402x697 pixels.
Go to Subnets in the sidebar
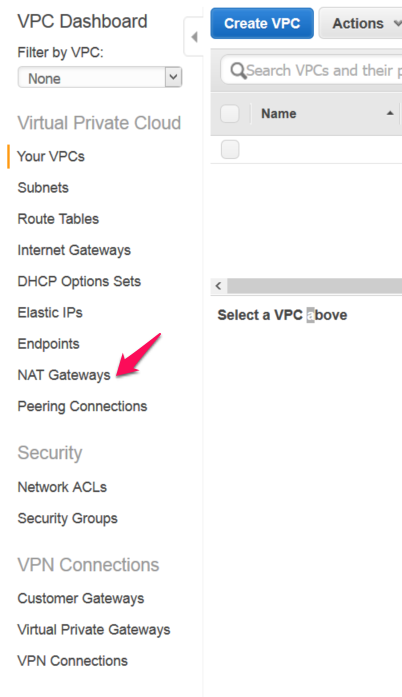[x=43, y=188]
